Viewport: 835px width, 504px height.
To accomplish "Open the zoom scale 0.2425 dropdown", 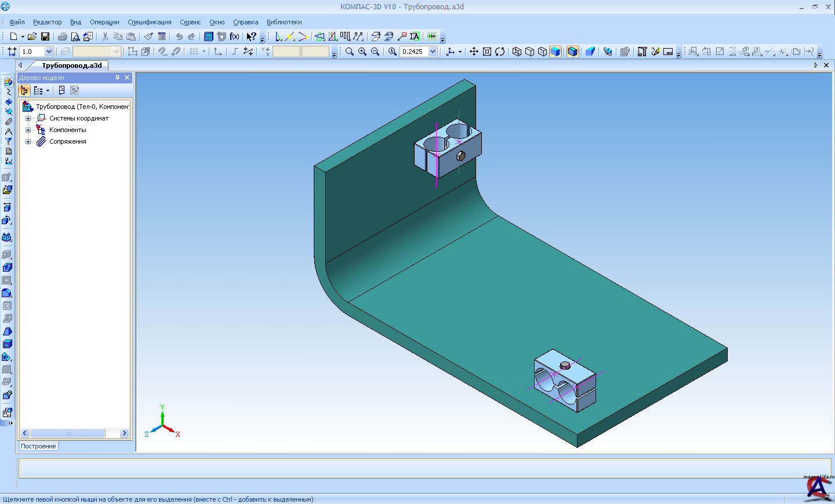I will coord(433,52).
